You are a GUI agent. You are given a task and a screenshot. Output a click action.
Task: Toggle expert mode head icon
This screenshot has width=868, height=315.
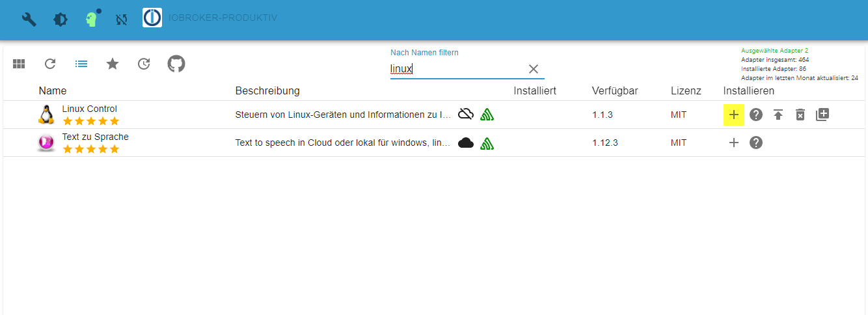tap(92, 19)
